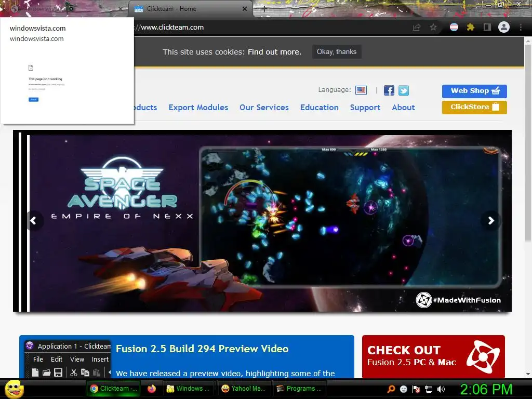Close the Clickteam - Home tab
The height and width of the screenshot is (399, 532).
point(245,9)
